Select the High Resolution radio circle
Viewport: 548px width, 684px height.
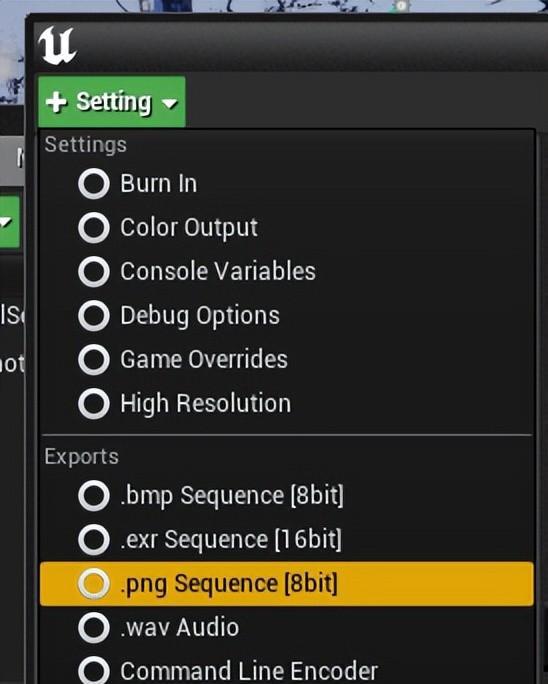pos(94,404)
